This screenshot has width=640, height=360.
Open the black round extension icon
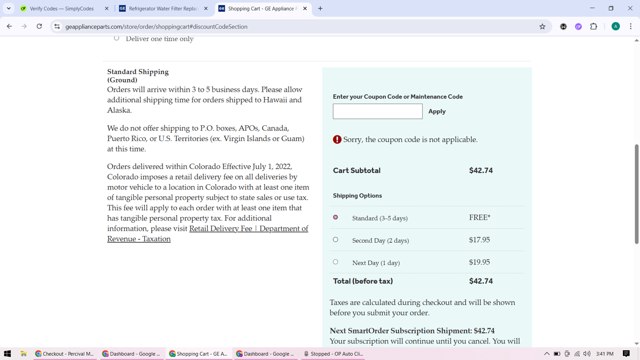tap(563, 27)
